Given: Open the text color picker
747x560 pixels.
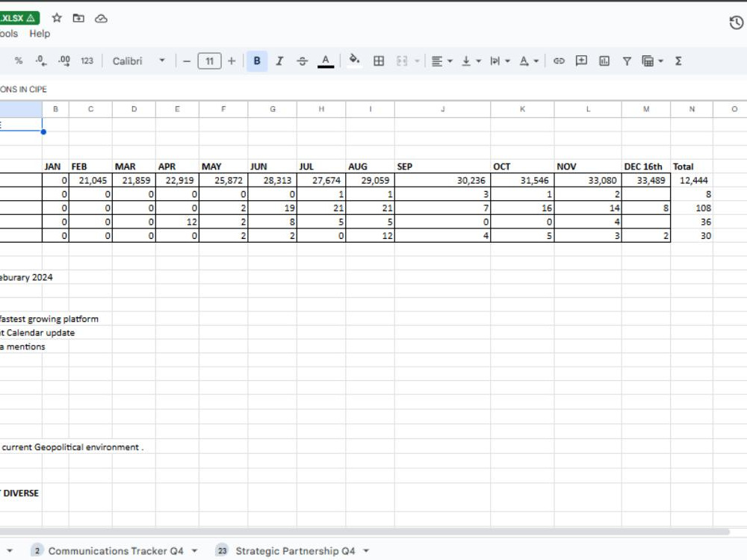Looking at the screenshot, I should [326, 61].
